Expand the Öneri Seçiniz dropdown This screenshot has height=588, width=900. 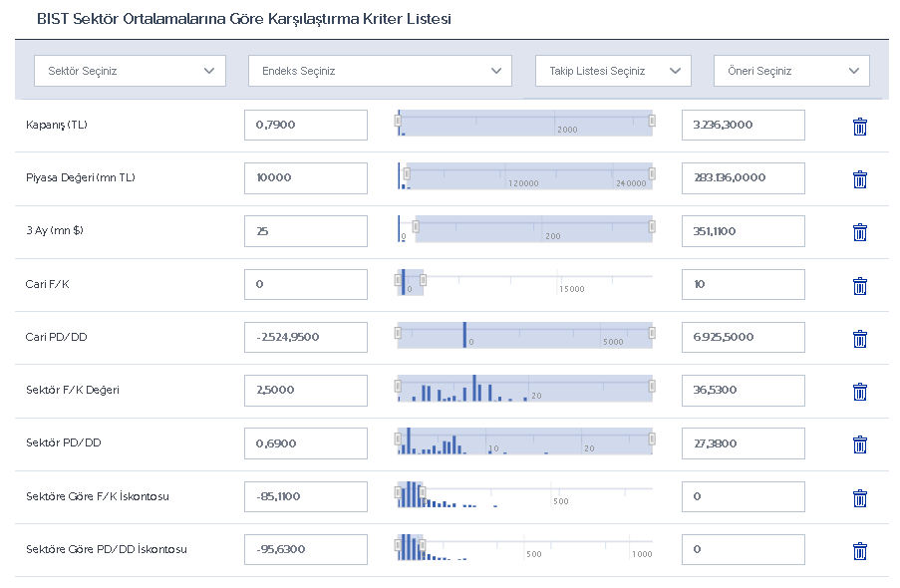click(x=790, y=71)
